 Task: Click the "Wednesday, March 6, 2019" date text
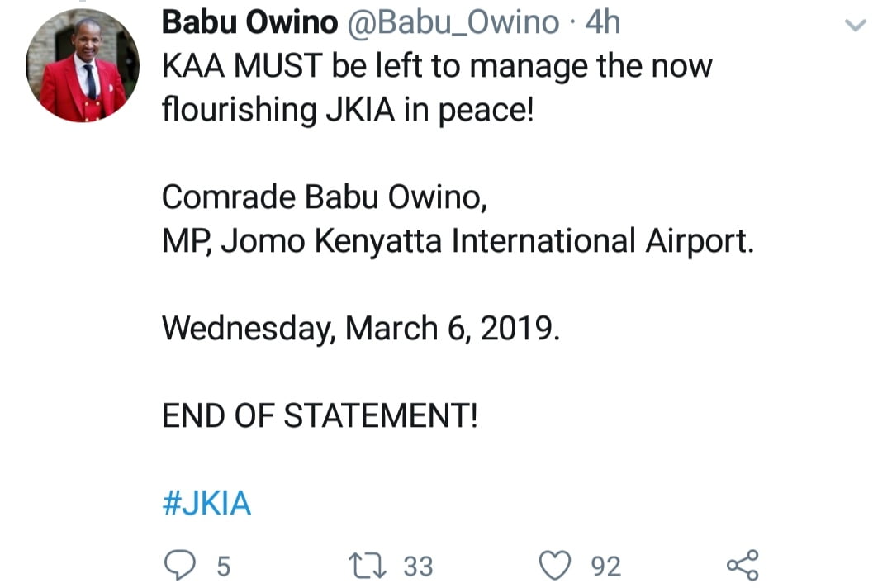[361, 329]
